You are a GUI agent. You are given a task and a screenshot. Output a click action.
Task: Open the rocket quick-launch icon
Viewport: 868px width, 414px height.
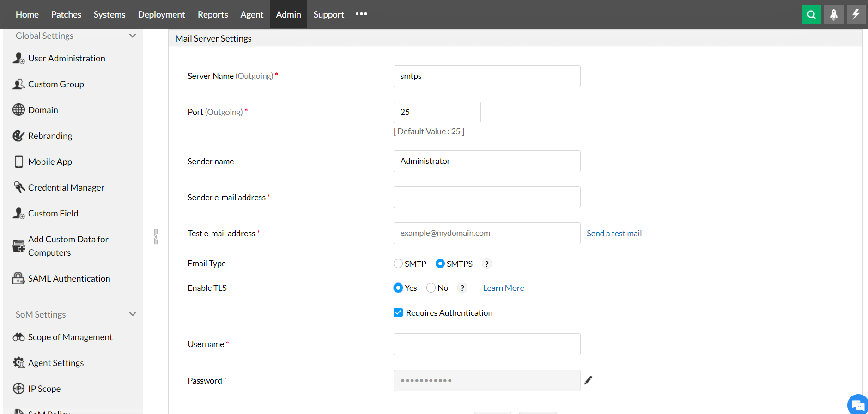click(x=834, y=14)
